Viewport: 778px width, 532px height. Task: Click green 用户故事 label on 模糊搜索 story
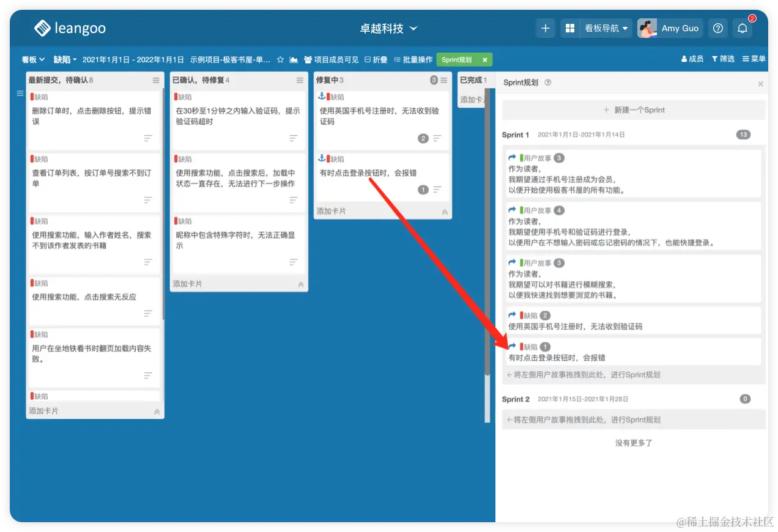(x=536, y=263)
